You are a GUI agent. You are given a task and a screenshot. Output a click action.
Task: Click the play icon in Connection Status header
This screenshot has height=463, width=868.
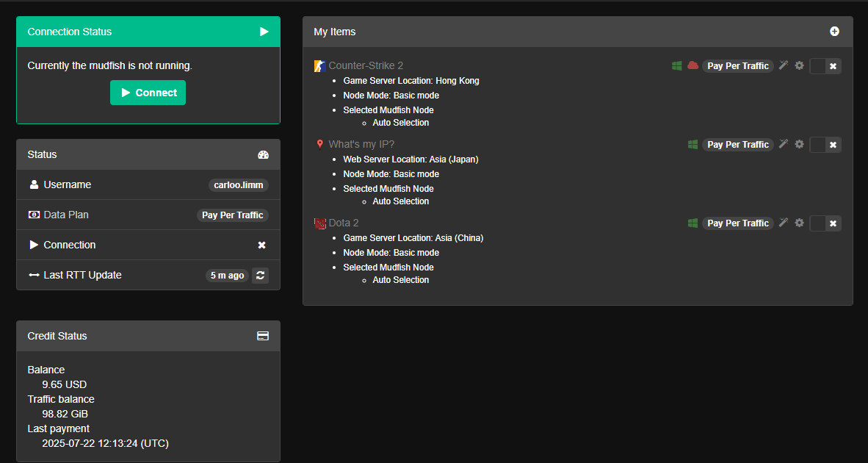(264, 32)
